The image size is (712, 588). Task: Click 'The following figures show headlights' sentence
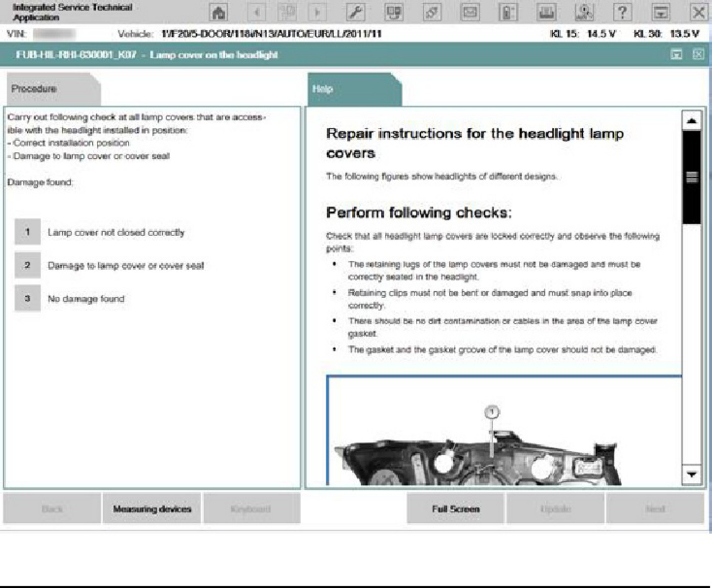[x=441, y=176]
